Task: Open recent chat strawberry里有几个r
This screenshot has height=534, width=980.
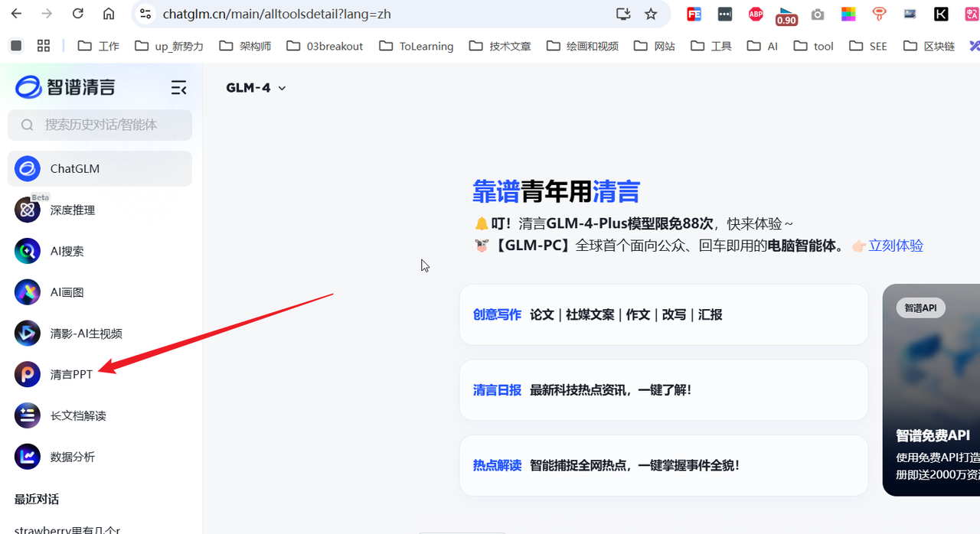Action: coord(67,529)
